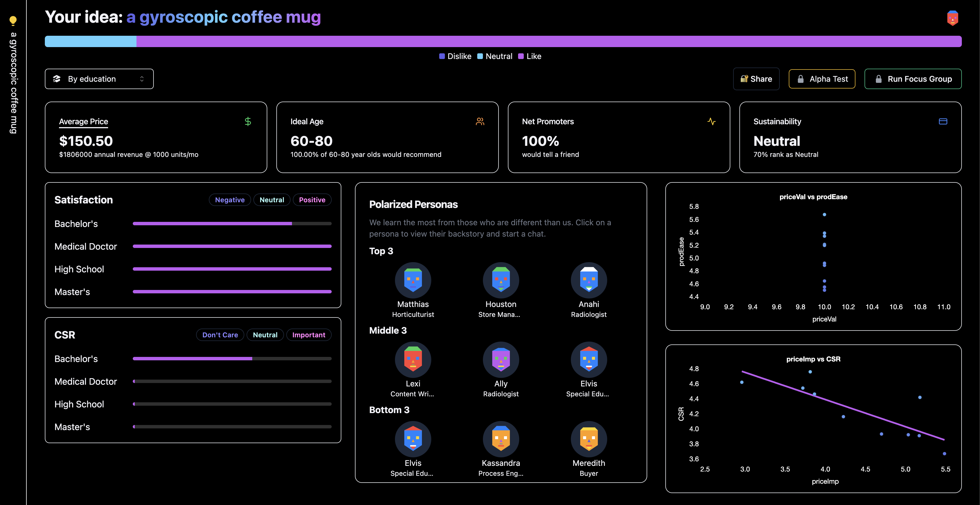Toggle the Negative filter in Satisfaction
The width and height of the screenshot is (980, 505).
click(x=230, y=200)
